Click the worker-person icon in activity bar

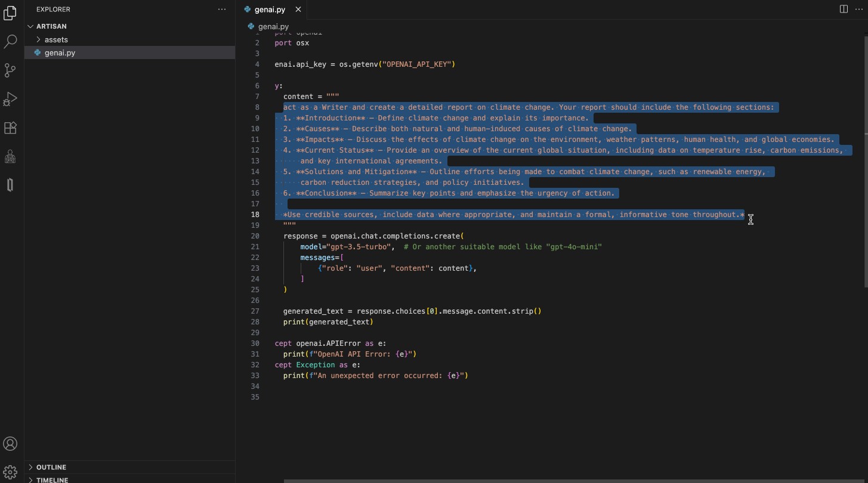tap(10, 156)
